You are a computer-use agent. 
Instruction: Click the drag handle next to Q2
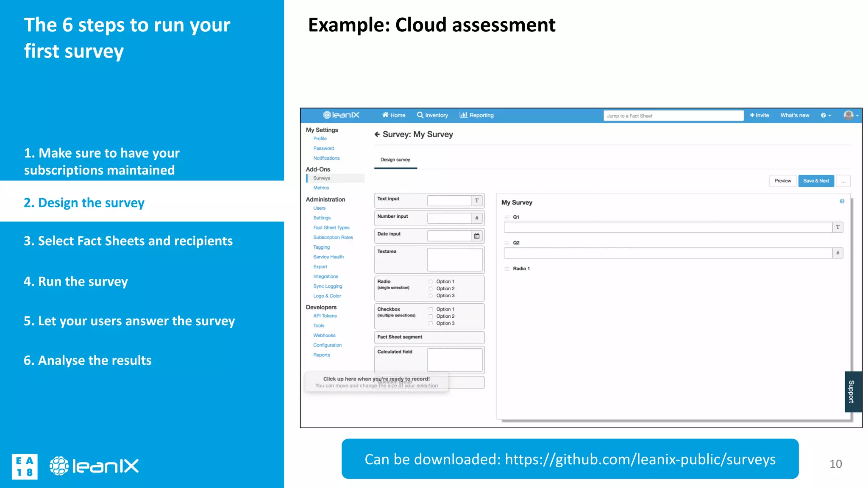[x=507, y=243]
